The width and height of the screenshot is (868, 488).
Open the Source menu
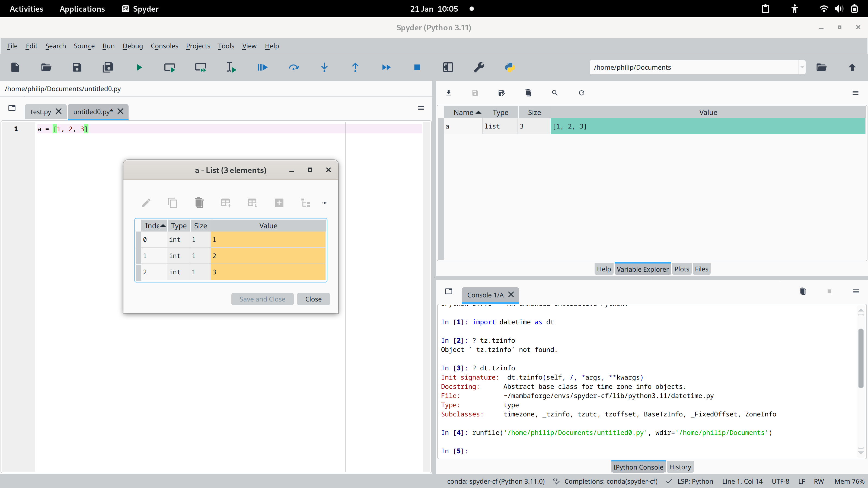tap(84, 46)
